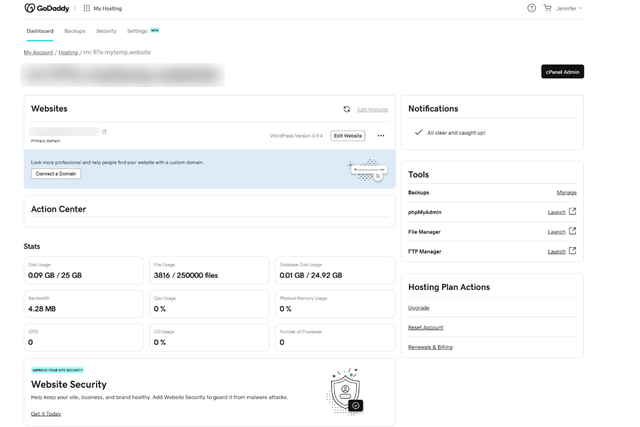The width and height of the screenshot is (640, 427).
Task: Open the Security tab
Action: click(106, 31)
